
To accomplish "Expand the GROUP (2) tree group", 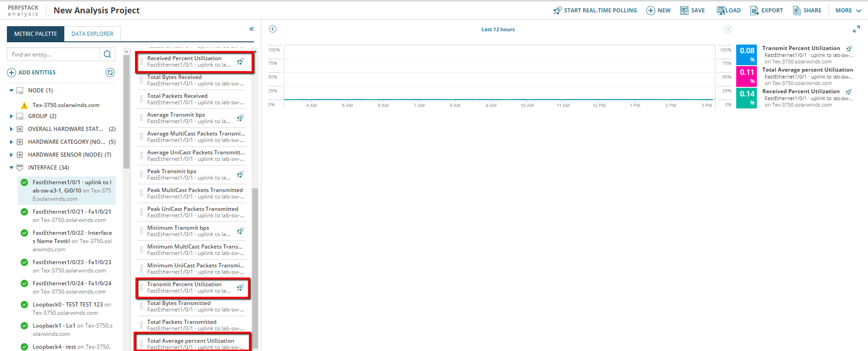I will coord(11,116).
